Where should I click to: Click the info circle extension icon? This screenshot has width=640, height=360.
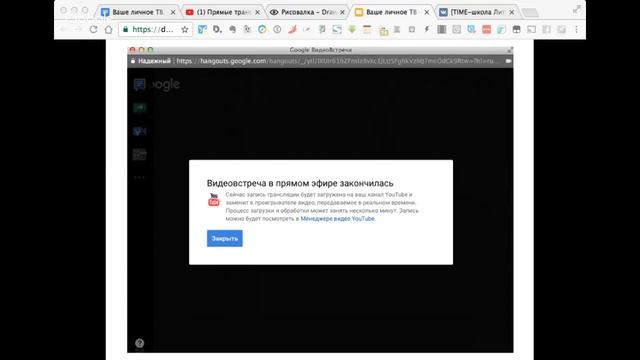[277, 29]
